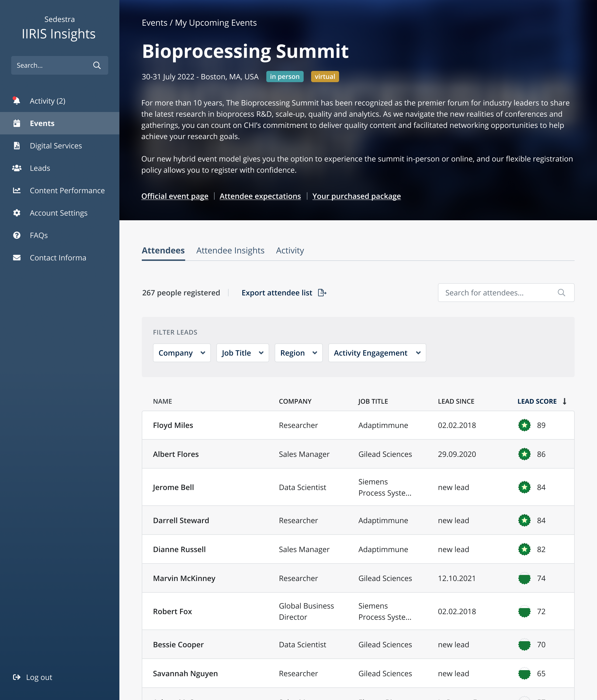
Task: Open the Attendee expectations link
Action: pyautogui.click(x=260, y=196)
